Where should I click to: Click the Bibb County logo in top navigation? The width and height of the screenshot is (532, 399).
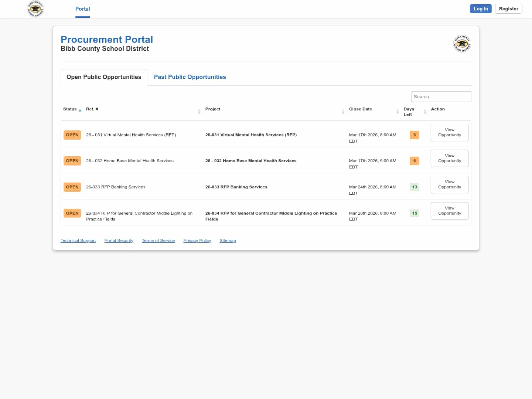click(35, 9)
